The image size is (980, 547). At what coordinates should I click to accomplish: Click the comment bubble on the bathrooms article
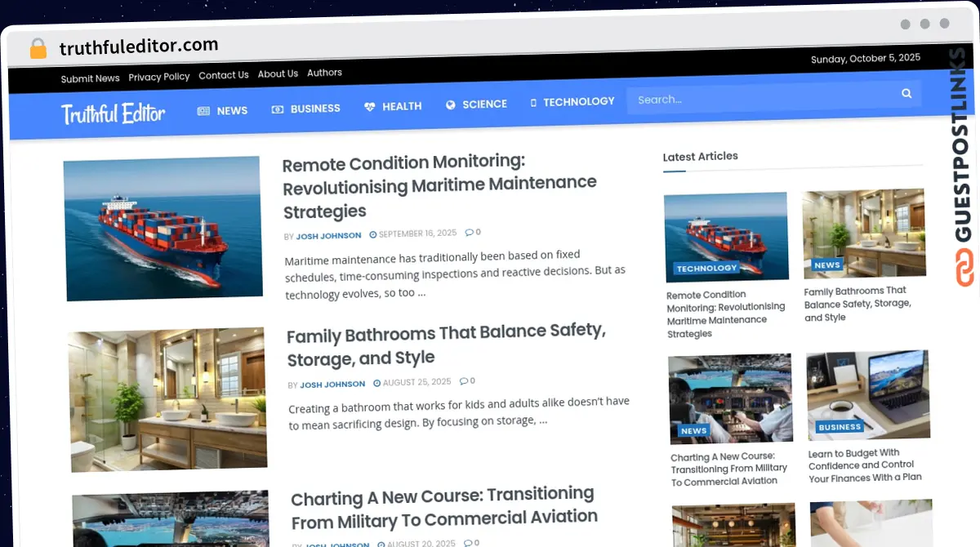(462, 380)
